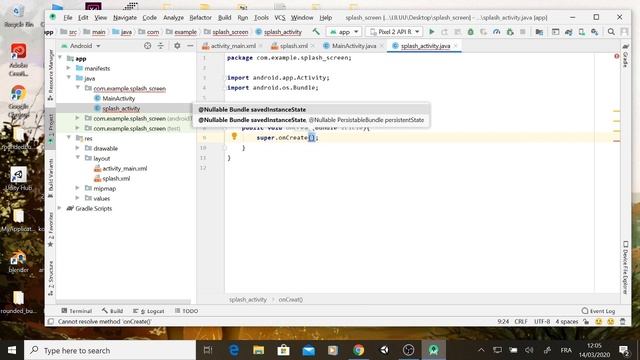Collapse the app module node
The width and height of the screenshot is (640, 360).
pos(60,58)
